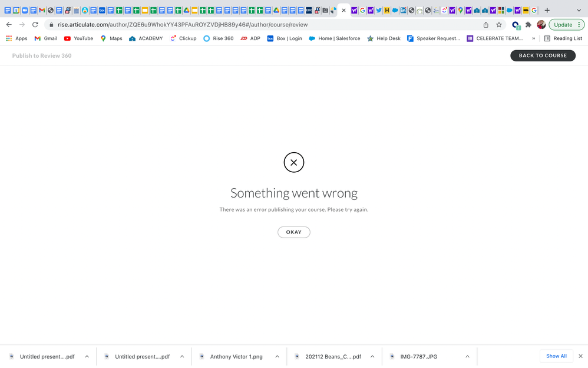Click the BACK TO COURSE button
This screenshot has width=588, height=368.
coord(543,55)
